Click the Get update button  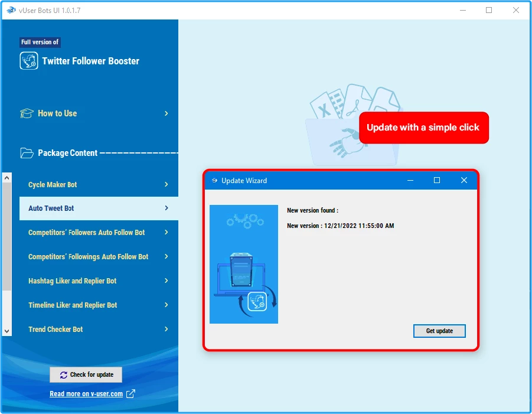439,331
